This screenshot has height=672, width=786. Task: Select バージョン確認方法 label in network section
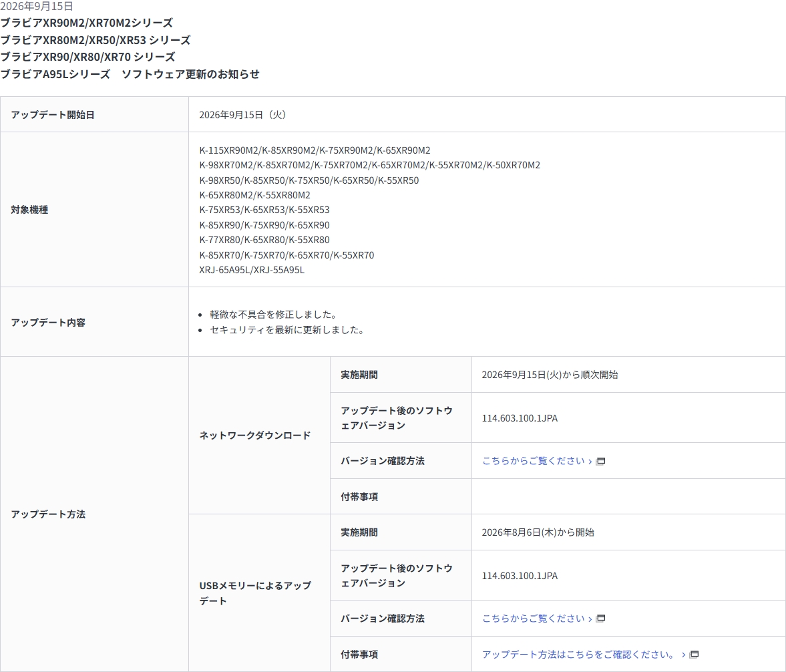point(383,461)
